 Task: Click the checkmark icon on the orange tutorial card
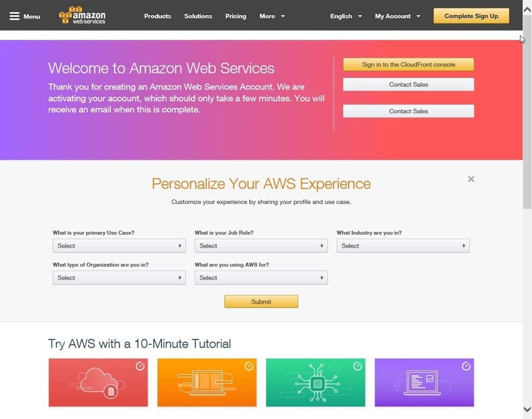tap(249, 366)
